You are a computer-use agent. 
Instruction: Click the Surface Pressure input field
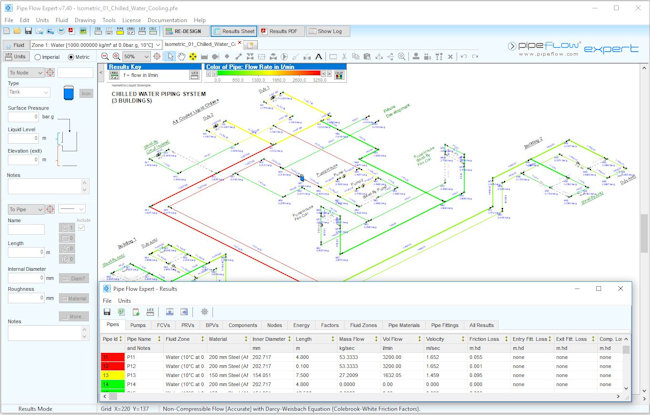[24, 117]
